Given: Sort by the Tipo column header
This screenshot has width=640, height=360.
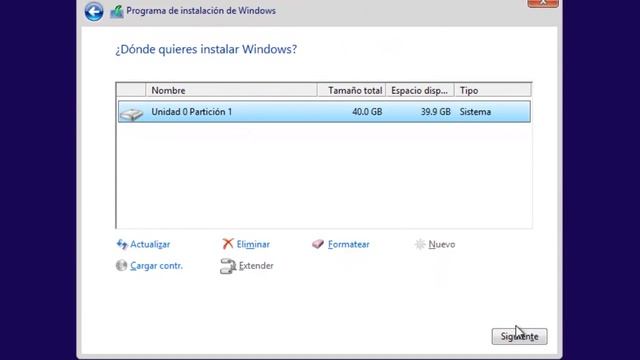Looking at the screenshot, I should pyautogui.click(x=493, y=90).
